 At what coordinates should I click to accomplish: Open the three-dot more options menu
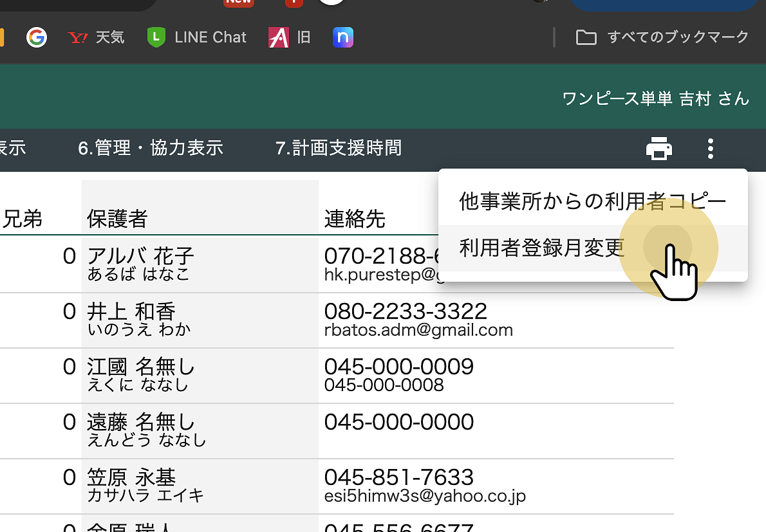tap(710, 149)
